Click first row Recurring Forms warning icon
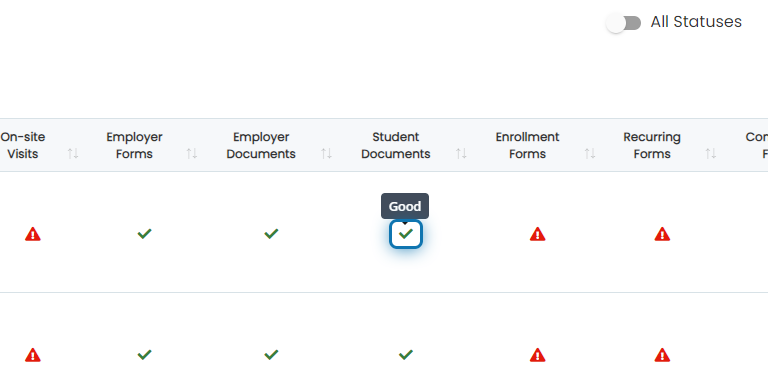768x377 pixels. [x=662, y=234]
